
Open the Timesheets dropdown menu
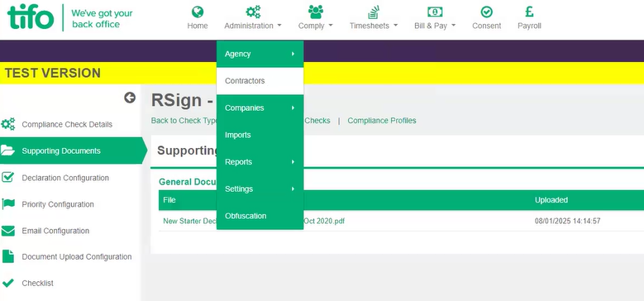[374, 26]
